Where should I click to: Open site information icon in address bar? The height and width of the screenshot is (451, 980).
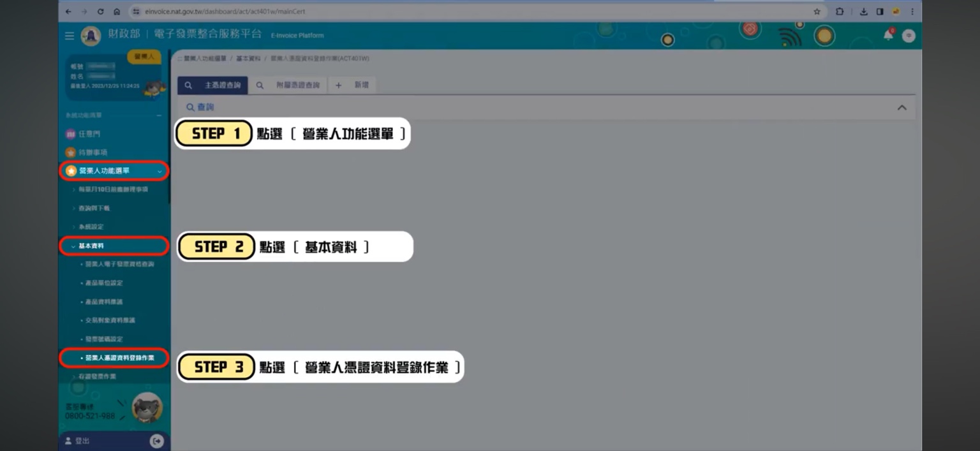135,11
